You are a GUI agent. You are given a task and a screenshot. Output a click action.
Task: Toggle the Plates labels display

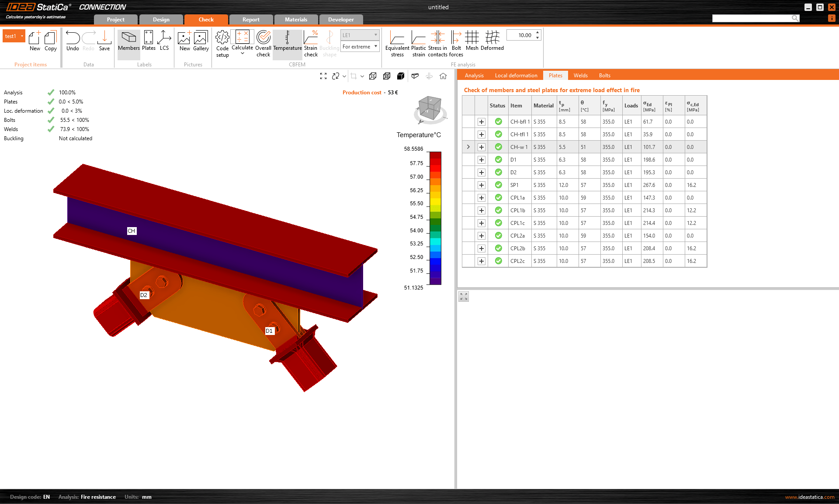tap(149, 42)
